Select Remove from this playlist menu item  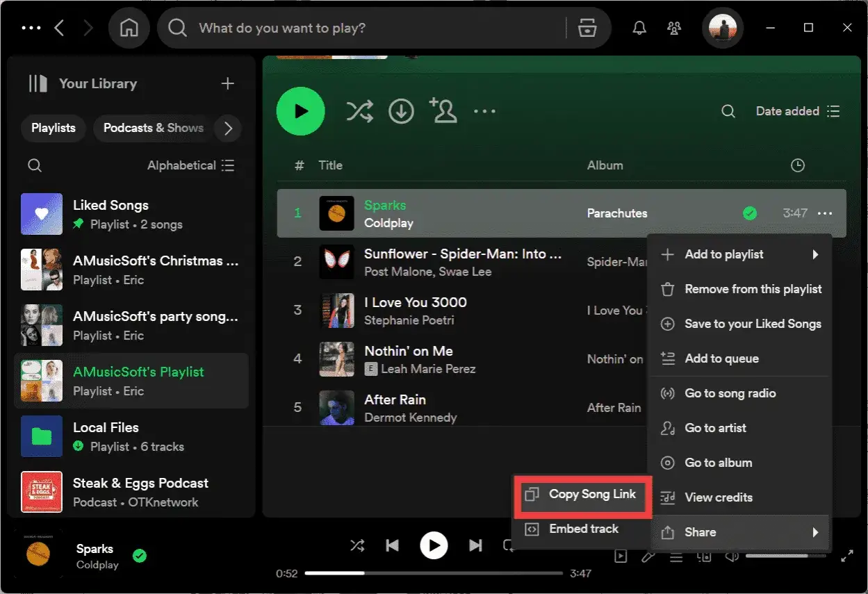[x=753, y=289]
